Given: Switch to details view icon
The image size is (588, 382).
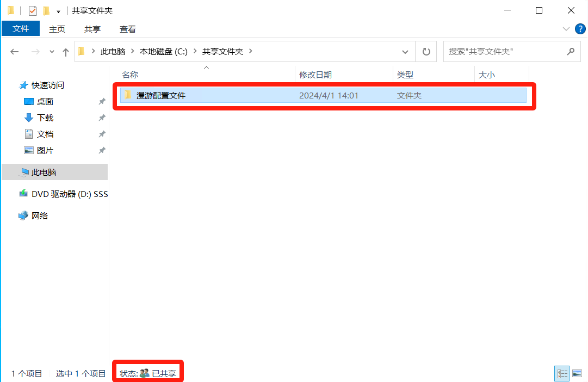Looking at the screenshot, I should tap(562, 373).
